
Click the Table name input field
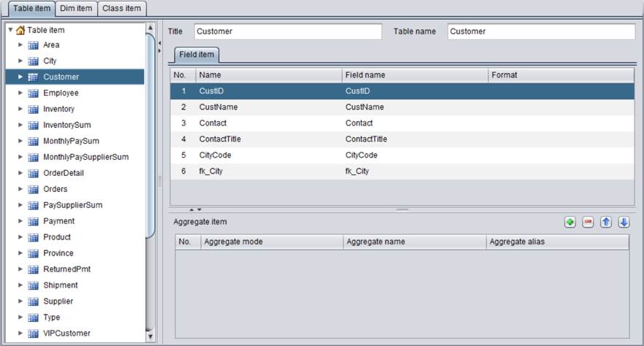541,31
